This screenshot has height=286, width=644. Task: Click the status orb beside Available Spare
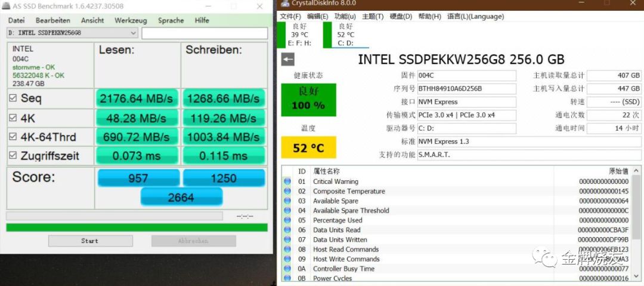pyautogui.click(x=287, y=201)
